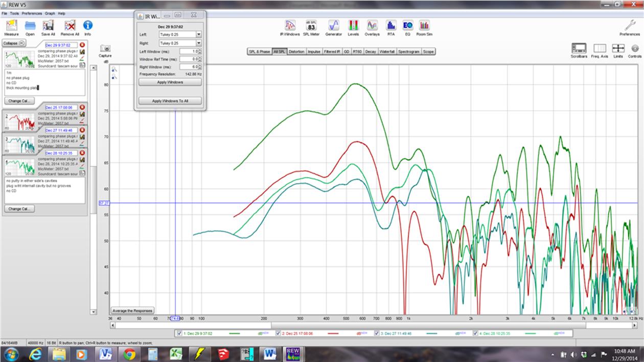This screenshot has width=644, height=362.
Task: Click upper zoom magnifier icon on graph
Action: (x=114, y=70)
